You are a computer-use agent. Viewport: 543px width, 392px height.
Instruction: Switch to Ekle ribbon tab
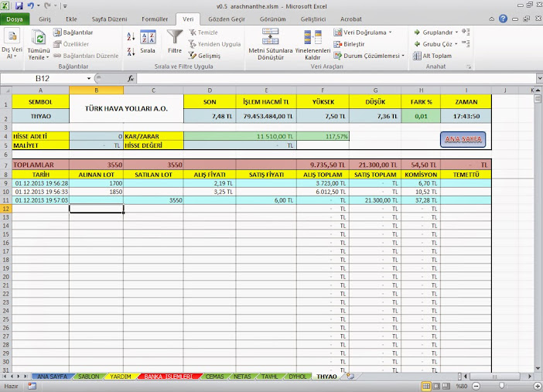click(x=71, y=19)
